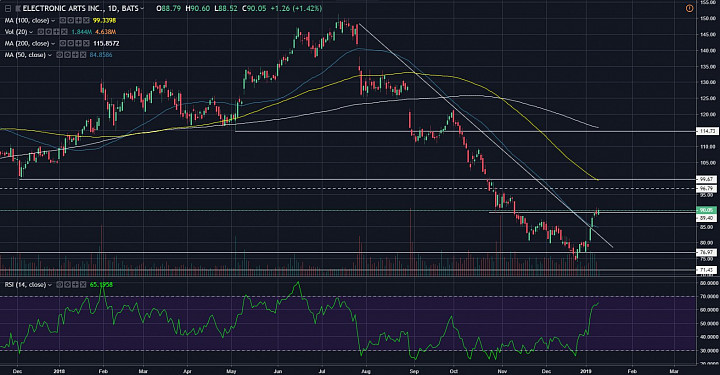Select the green 90.05 current price label
Screen dimensions: 720x375
(707, 210)
